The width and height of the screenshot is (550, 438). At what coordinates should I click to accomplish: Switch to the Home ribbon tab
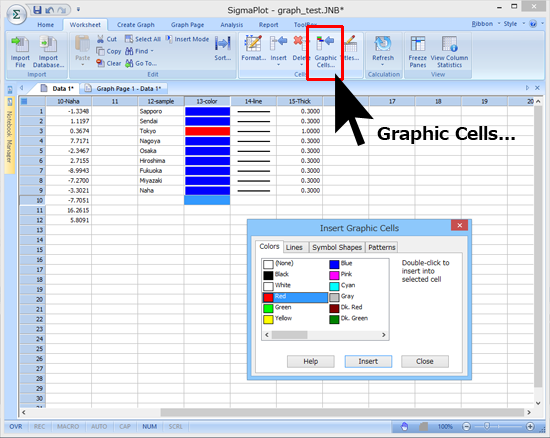click(46, 25)
